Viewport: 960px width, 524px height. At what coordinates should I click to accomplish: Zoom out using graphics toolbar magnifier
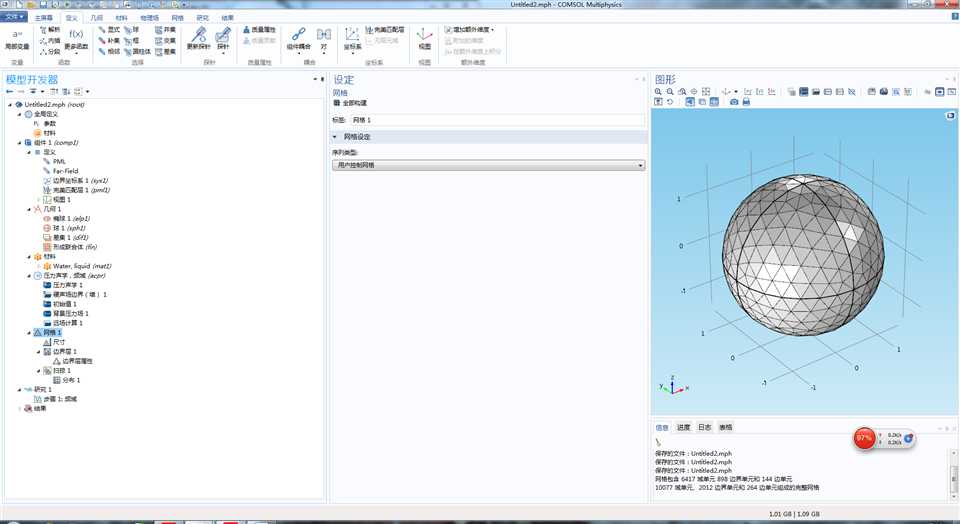point(670,91)
